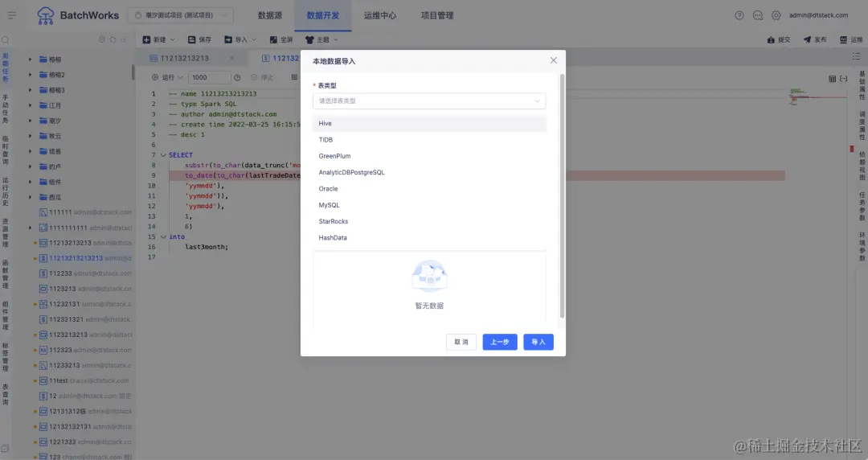The image size is (868, 460).
Task: Expand the 1111111111 task node
Action: [30, 228]
